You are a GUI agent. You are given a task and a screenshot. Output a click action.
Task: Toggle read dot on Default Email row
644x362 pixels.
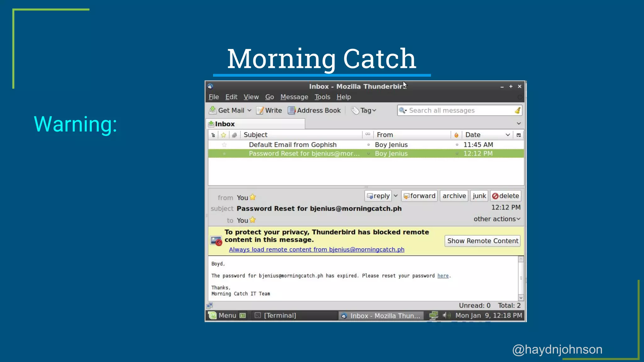[x=369, y=145]
